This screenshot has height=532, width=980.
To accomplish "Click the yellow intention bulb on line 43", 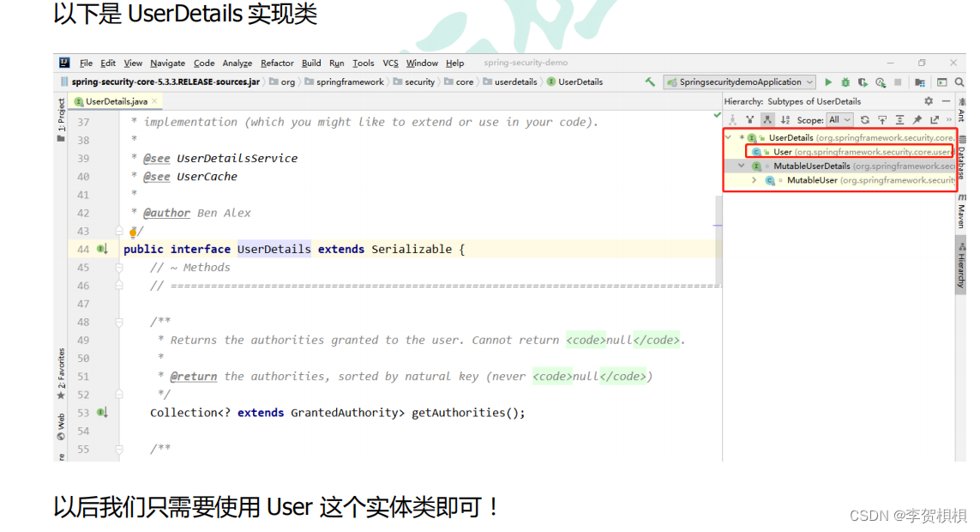I will [x=133, y=233].
